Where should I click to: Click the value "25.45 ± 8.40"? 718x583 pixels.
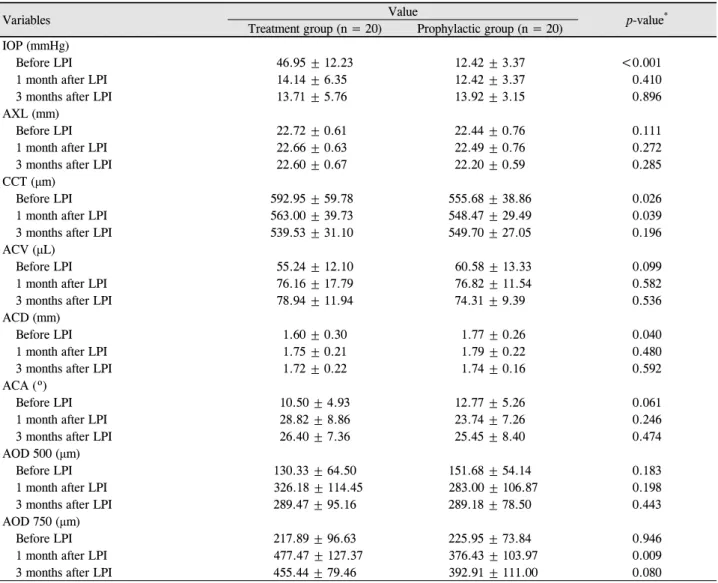coord(490,436)
